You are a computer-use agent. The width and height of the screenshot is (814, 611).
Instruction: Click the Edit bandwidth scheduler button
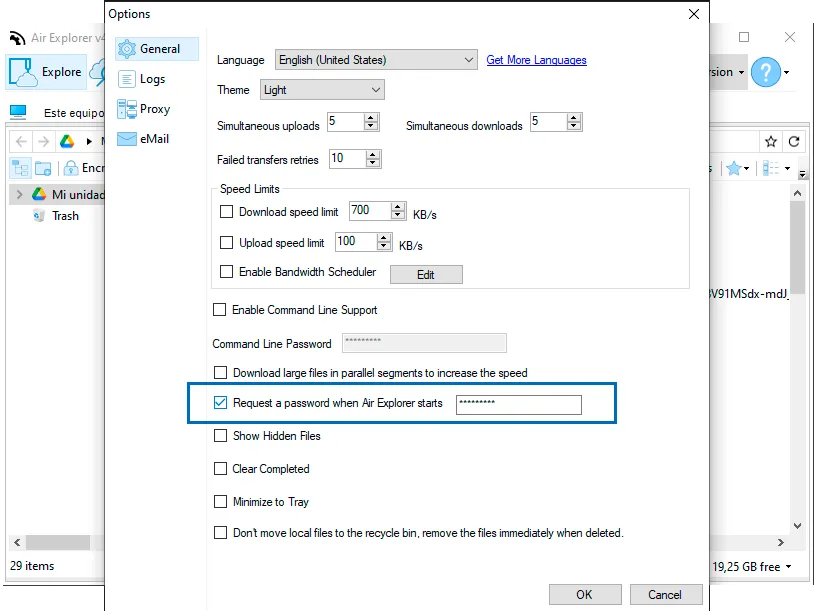tap(426, 275)
